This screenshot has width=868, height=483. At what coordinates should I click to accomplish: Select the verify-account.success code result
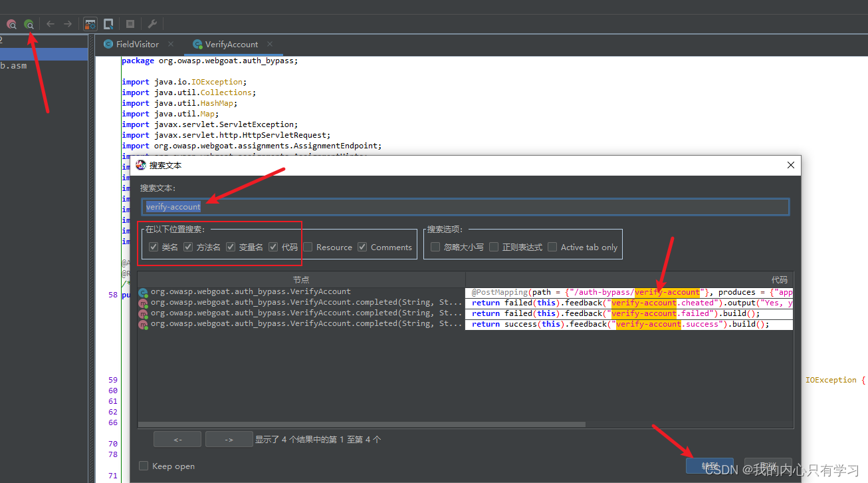(x=629, y=324)
